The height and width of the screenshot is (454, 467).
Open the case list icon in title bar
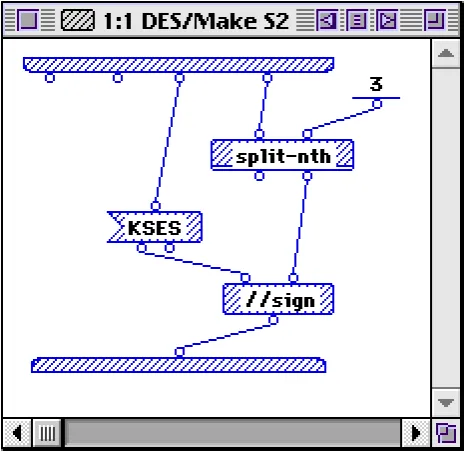coord(357,20)
